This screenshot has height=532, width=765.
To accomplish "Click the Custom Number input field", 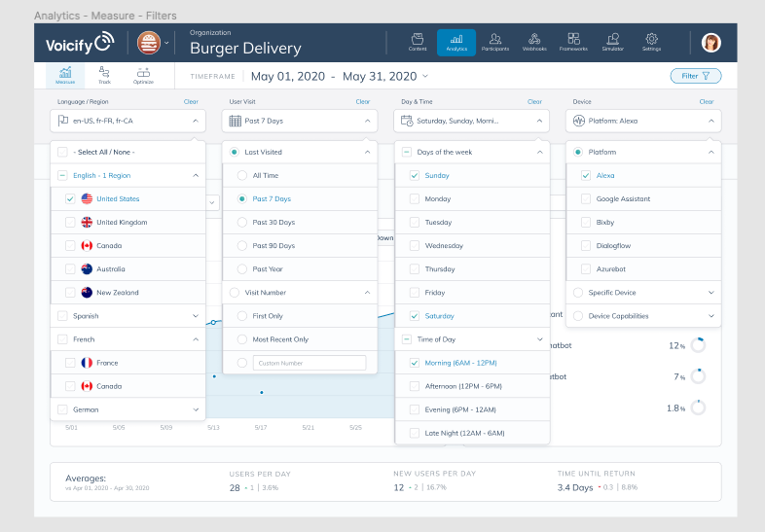I will 310,363.
